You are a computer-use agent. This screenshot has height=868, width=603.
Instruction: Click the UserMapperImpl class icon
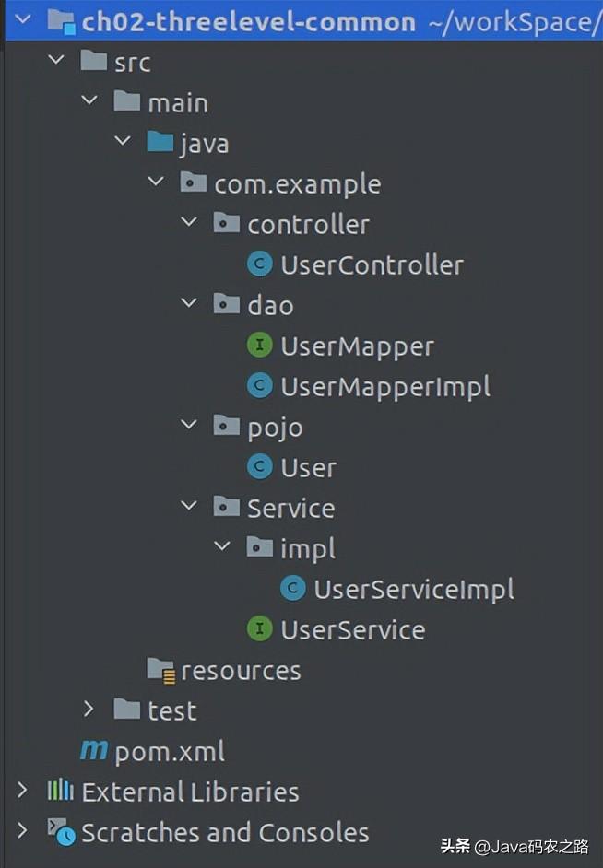coord(260,385)
